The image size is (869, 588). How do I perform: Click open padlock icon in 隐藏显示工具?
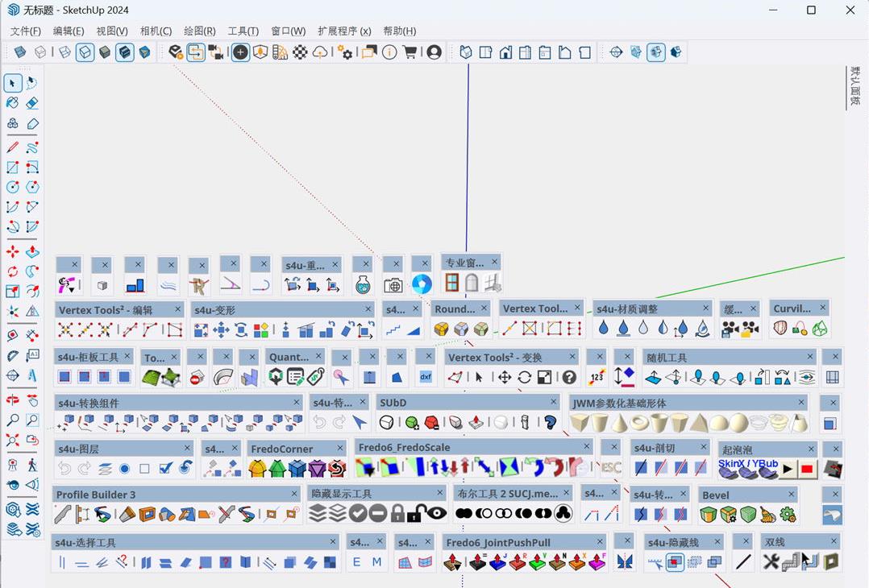point(416,513)
